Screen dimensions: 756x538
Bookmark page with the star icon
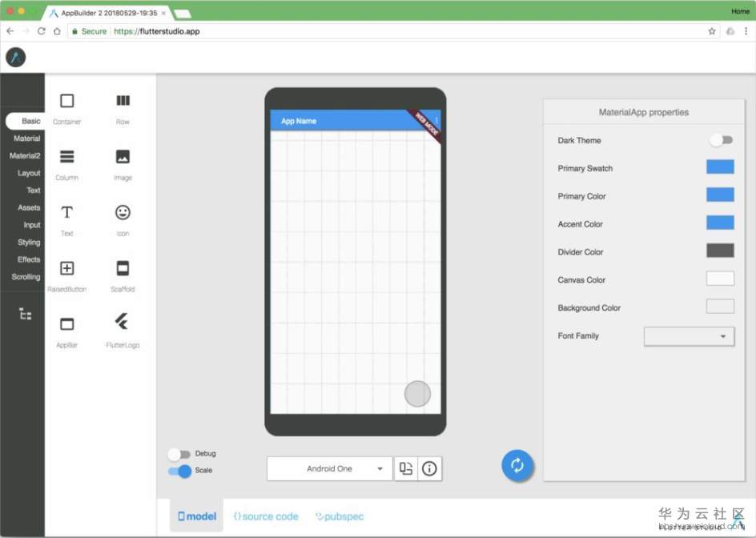712,31
